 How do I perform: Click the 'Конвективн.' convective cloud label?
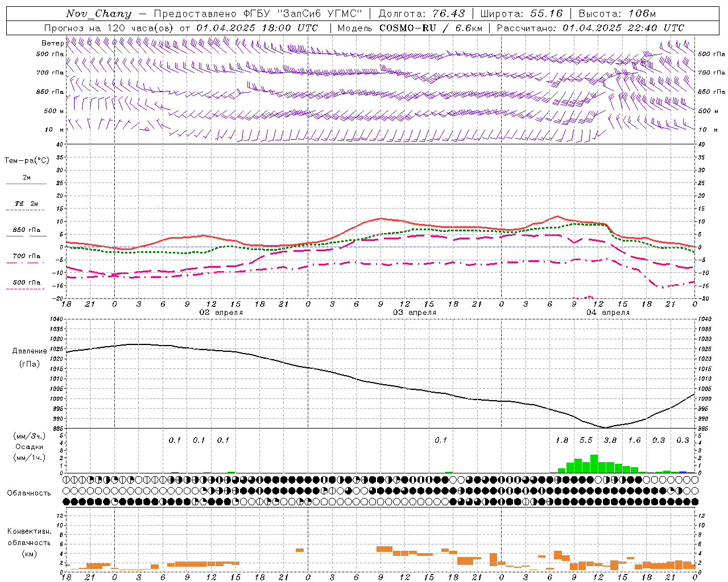pos(29,531)
